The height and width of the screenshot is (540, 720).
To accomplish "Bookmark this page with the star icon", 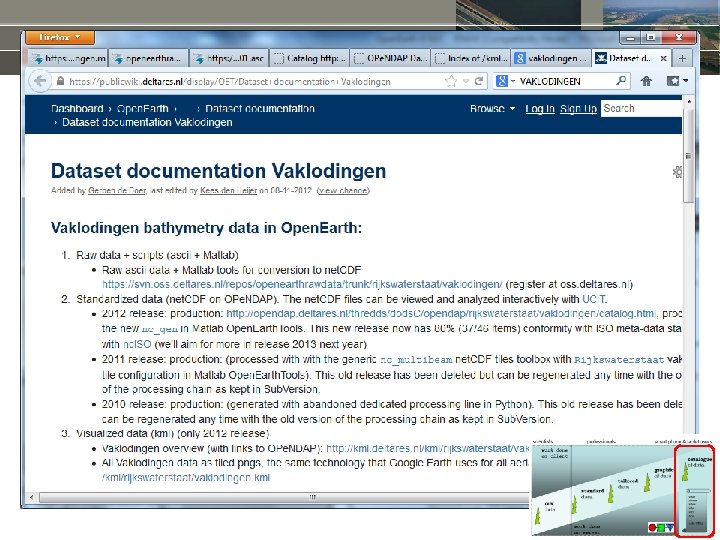I will (x=451, y=81).
